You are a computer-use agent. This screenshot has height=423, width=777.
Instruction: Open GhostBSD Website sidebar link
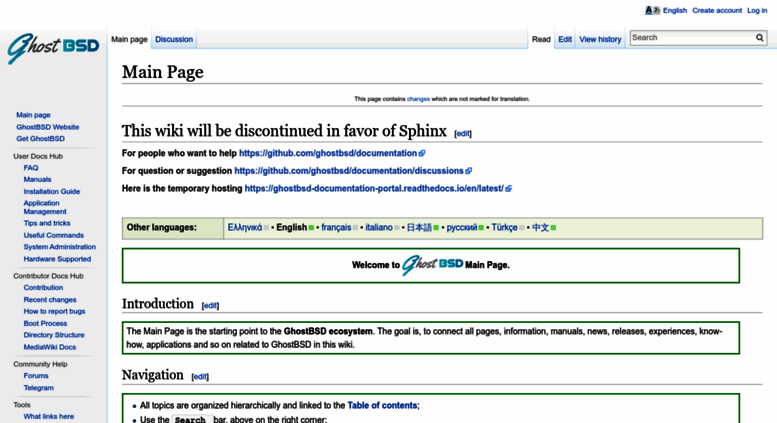48,127
